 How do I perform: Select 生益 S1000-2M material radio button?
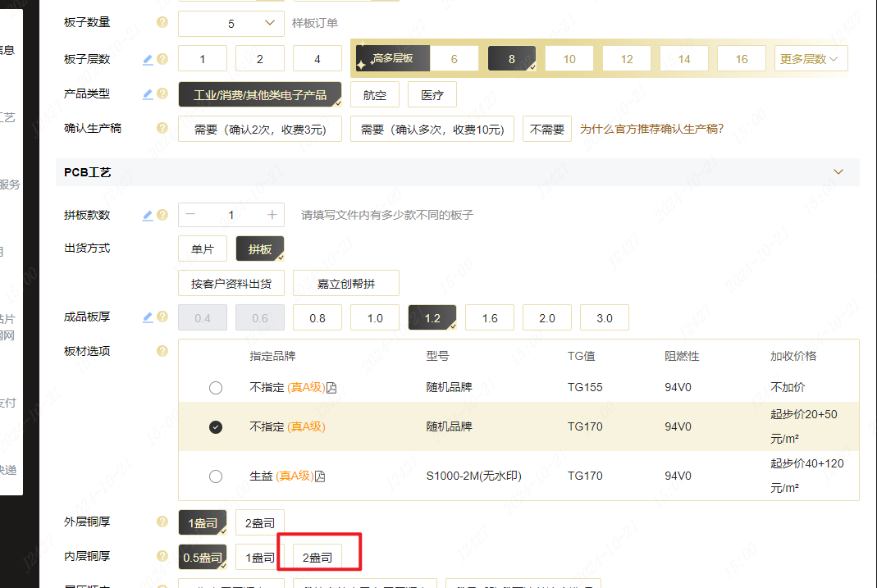pos(216,476)
